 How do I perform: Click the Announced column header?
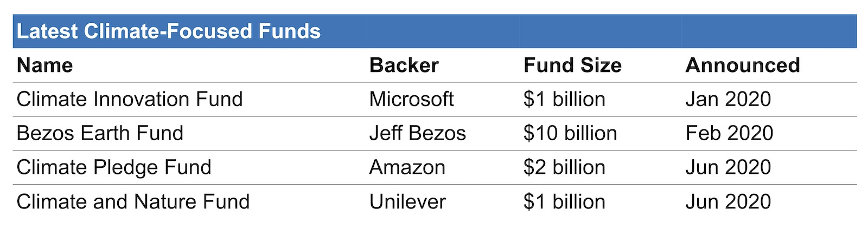[743, 66]
